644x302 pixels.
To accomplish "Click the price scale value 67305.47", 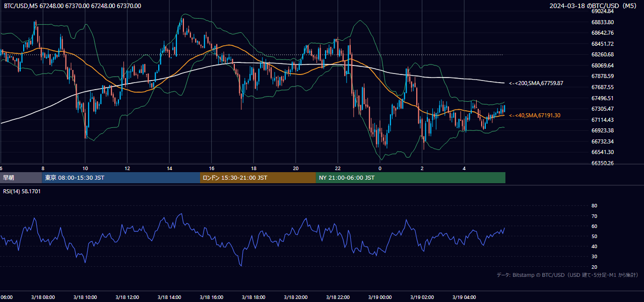I will (603, 109).
